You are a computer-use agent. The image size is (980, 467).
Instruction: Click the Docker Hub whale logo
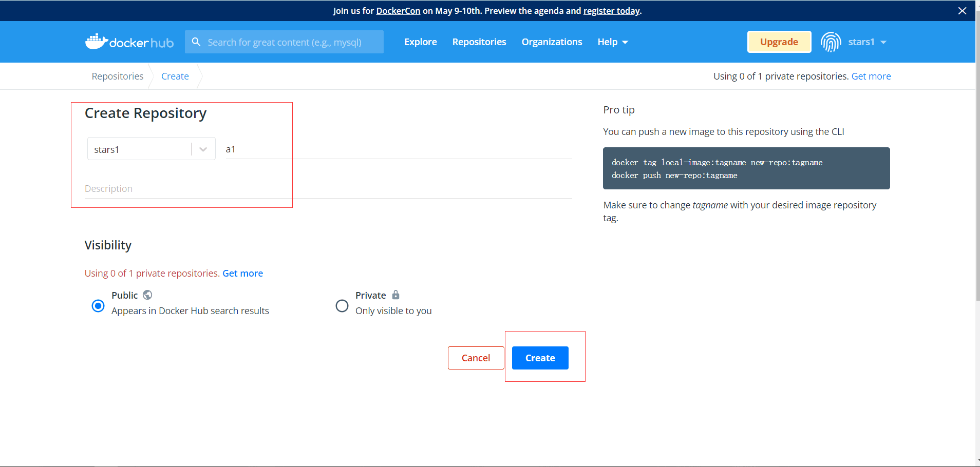[129, 42]
